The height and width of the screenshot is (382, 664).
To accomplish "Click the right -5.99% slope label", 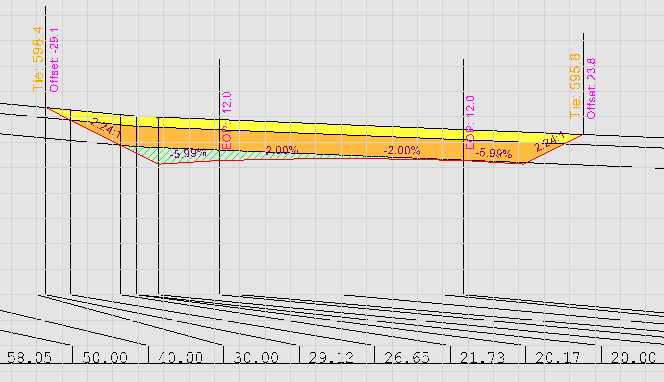I will tap(494, 153).
